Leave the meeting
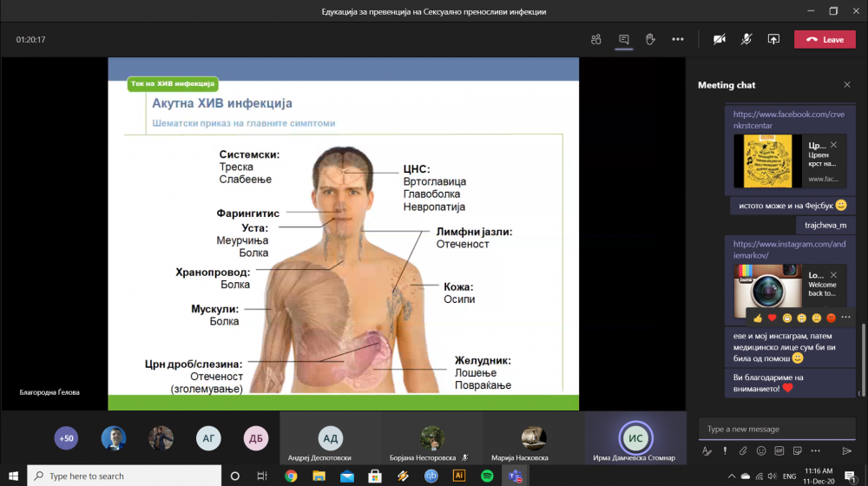Screen dimensions: 868x486 pyautogui.click(x=824, y=39)
